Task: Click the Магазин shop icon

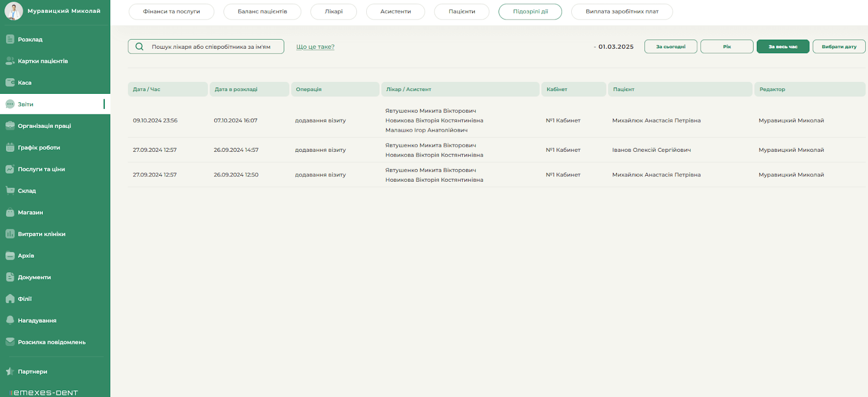Action: click(x=10, y=212)
